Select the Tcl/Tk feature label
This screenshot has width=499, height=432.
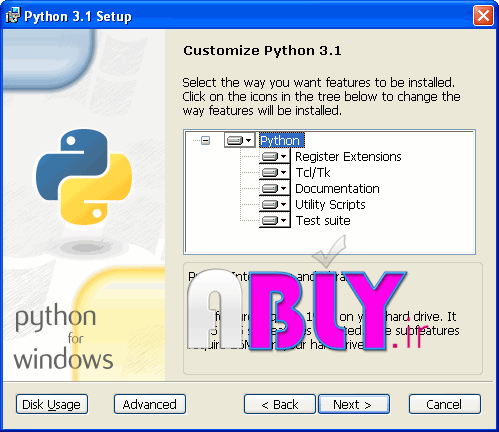(x=313, y=173)
